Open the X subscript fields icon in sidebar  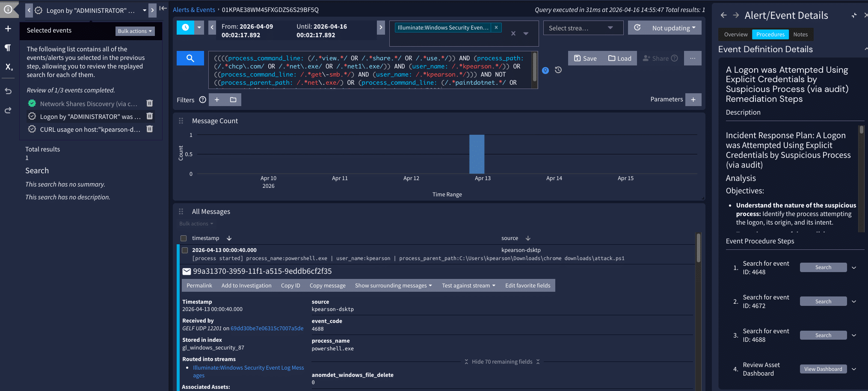click(x=9, y=67)
